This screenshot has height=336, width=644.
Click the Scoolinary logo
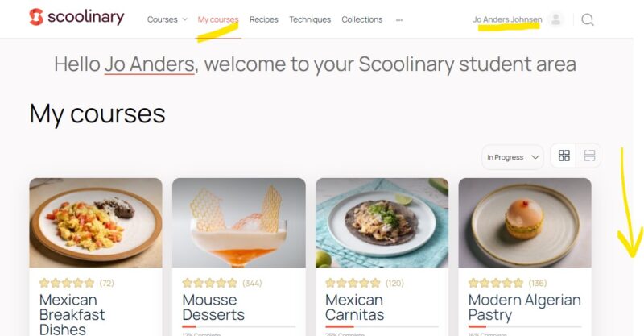click(x=76, y=17)
